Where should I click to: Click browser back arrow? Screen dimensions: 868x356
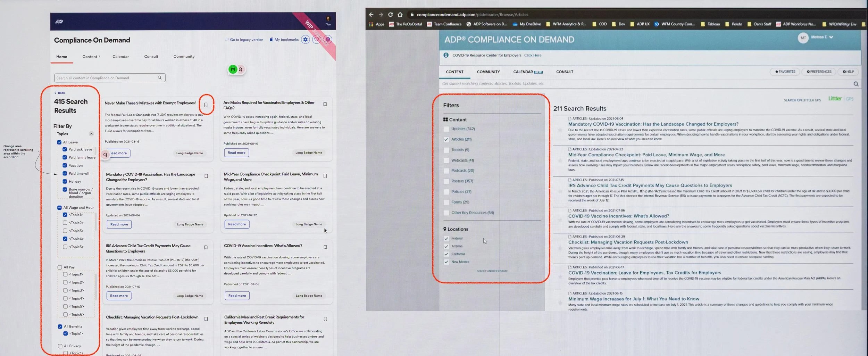[x=371, y=15]
